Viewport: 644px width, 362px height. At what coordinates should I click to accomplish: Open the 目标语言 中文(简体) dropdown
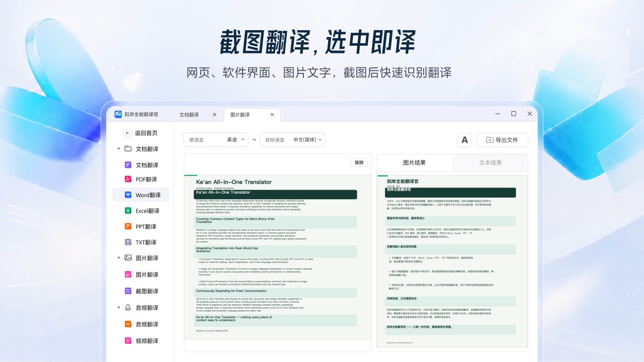[x=293, y=140]
